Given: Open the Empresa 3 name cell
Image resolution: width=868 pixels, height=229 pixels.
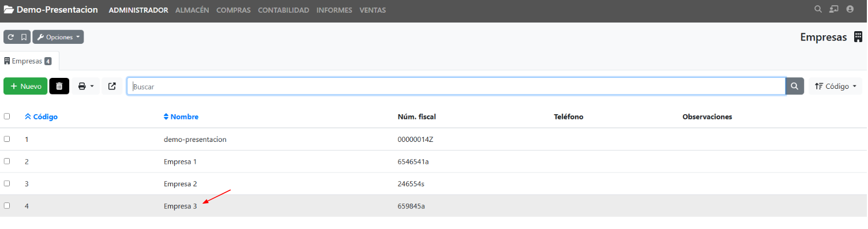Looking at the screenshot, I should (x=181, y=206).
